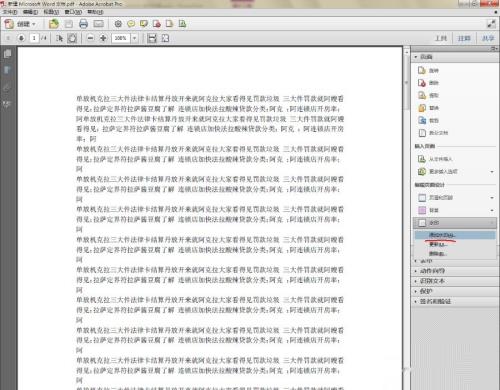500x390 pixels.
Task: Open the zoom percentage dropdown arrow
Action: 134,38
